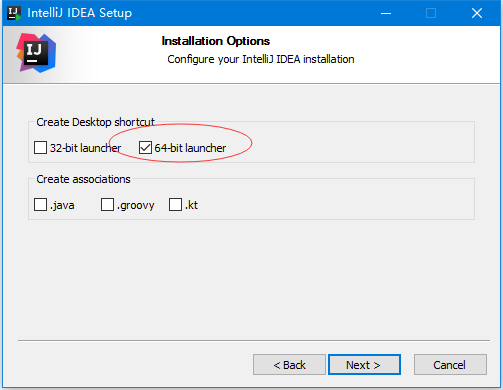Viewport: 503px width, 390px height.
Task: Click the '64-bit launcher' label text
Action: coord(190,148)
